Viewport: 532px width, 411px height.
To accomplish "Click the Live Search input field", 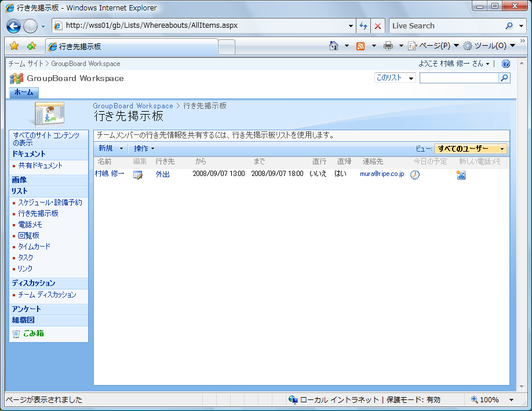I will point(447,25).
